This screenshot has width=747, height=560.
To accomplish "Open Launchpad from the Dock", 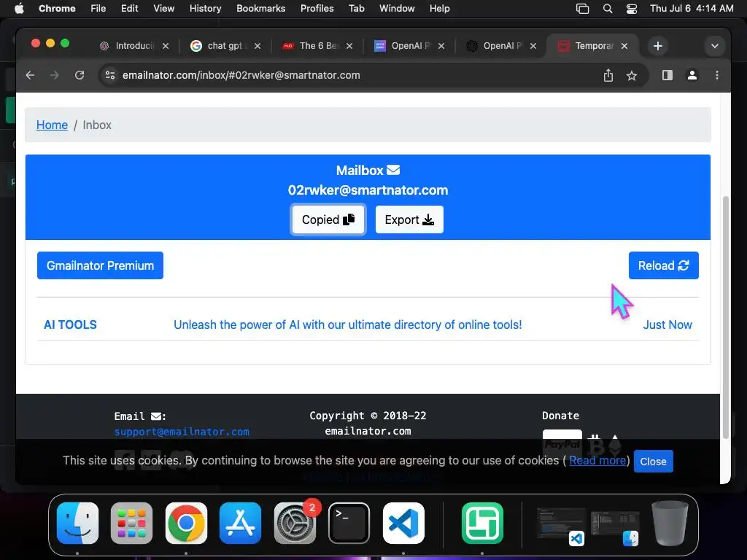I will pyautogui.click(x=131, y=524).
